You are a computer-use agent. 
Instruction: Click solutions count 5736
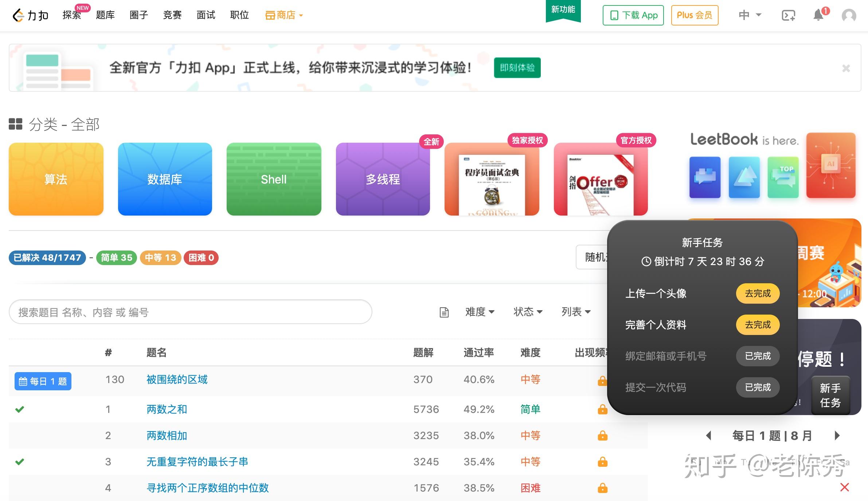tap(426, 409)
